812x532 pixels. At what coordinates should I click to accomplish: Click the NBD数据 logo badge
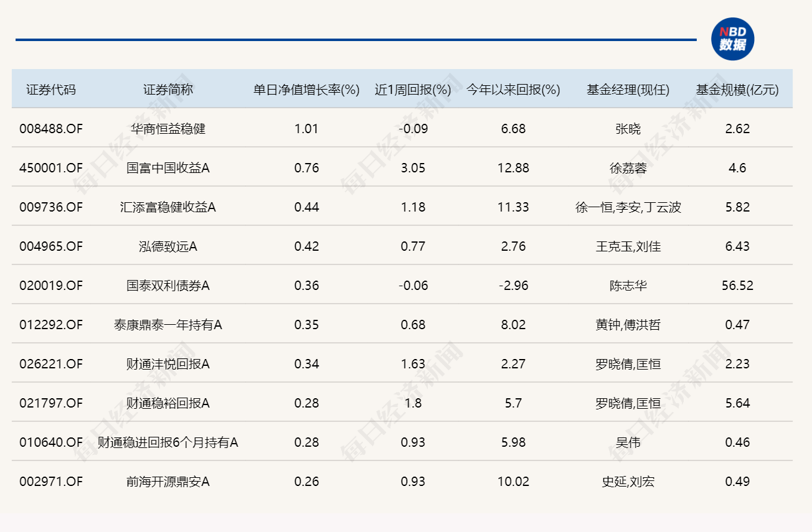pyautogui.click(x=733, y=39)
